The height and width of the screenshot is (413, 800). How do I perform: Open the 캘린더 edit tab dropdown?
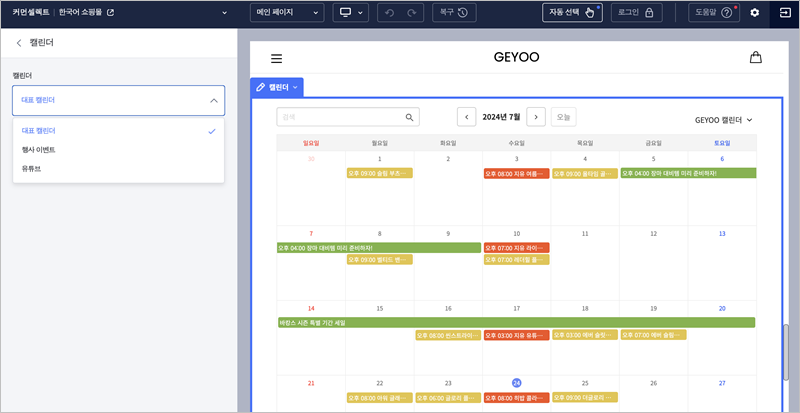277,87
